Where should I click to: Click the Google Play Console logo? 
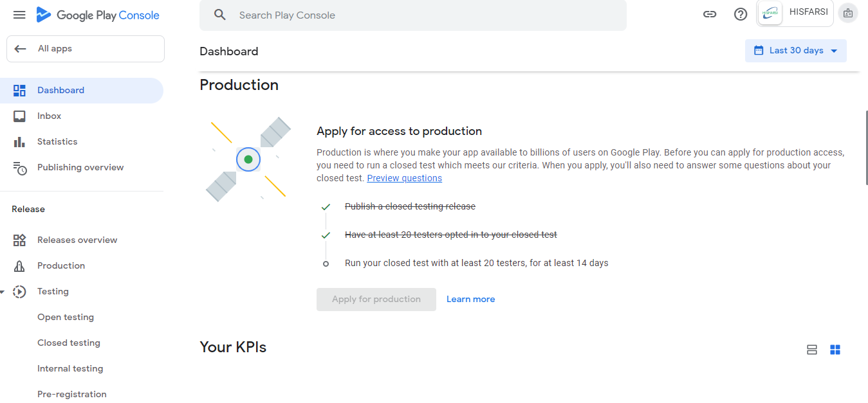(98, 15)
